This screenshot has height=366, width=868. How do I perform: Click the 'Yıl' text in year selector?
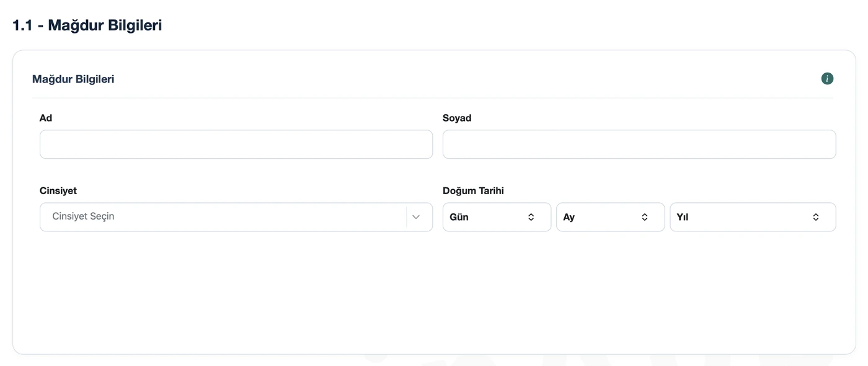coord(683,217)
